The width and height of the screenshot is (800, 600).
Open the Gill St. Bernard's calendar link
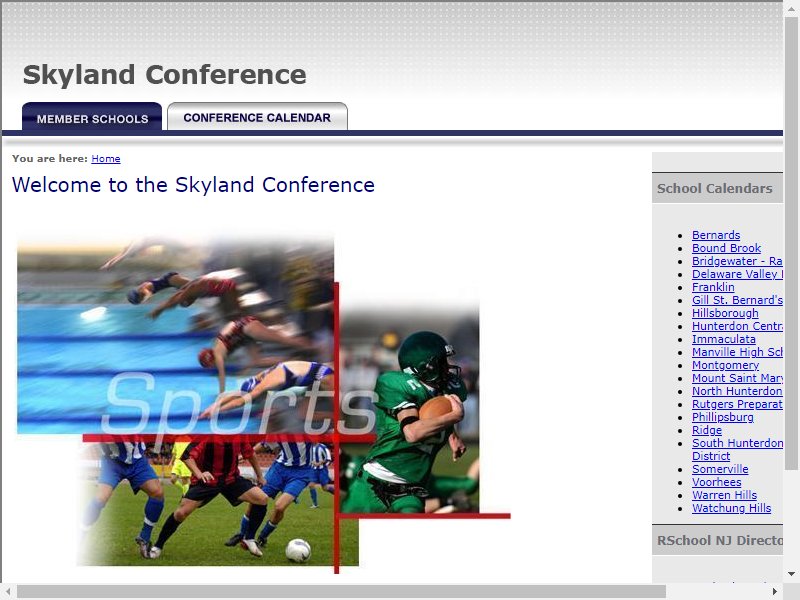[737, 300]
